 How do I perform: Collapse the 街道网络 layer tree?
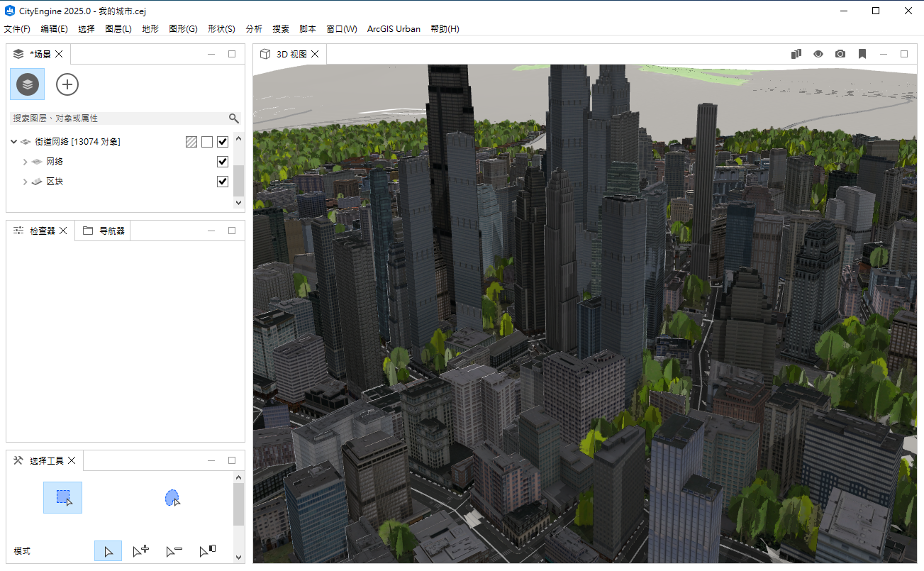click(x=14, y=142)
